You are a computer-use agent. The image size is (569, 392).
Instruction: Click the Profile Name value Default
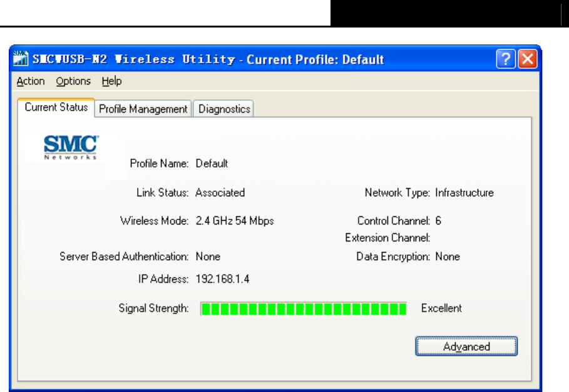pos(212,164)
